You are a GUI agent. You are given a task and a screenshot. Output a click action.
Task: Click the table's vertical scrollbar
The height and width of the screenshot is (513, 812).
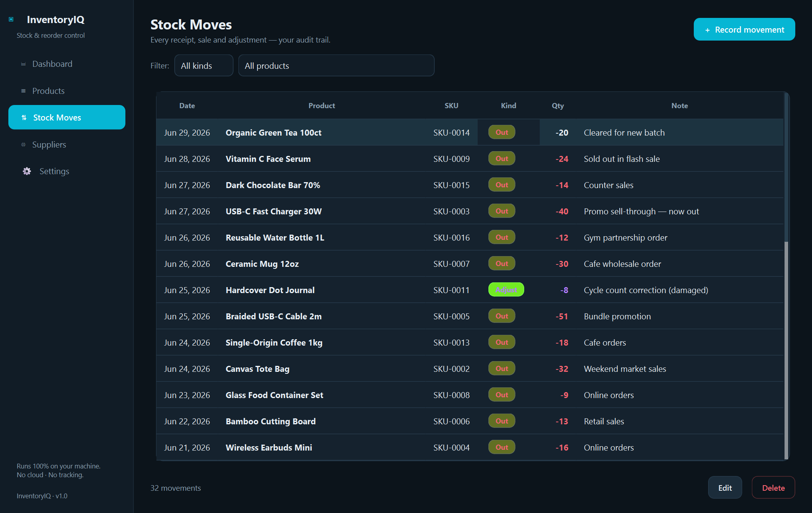pyautogui.click(x=786, y=276)
